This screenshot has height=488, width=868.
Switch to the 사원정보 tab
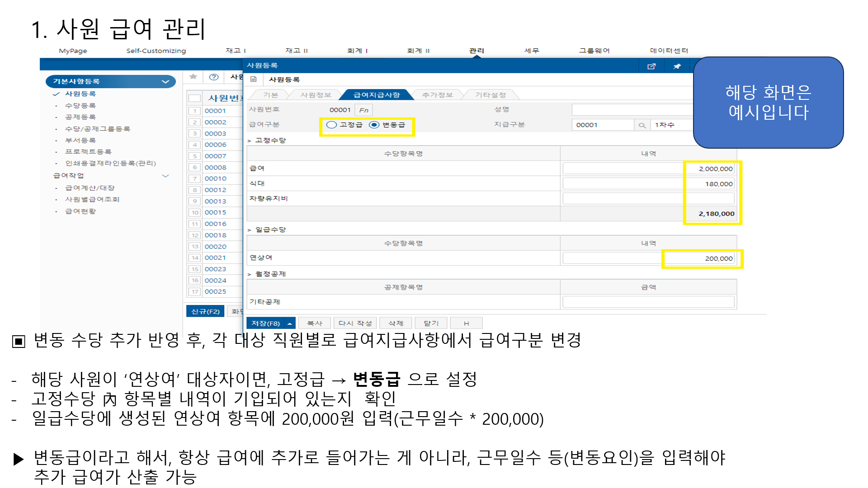point(316,95)
